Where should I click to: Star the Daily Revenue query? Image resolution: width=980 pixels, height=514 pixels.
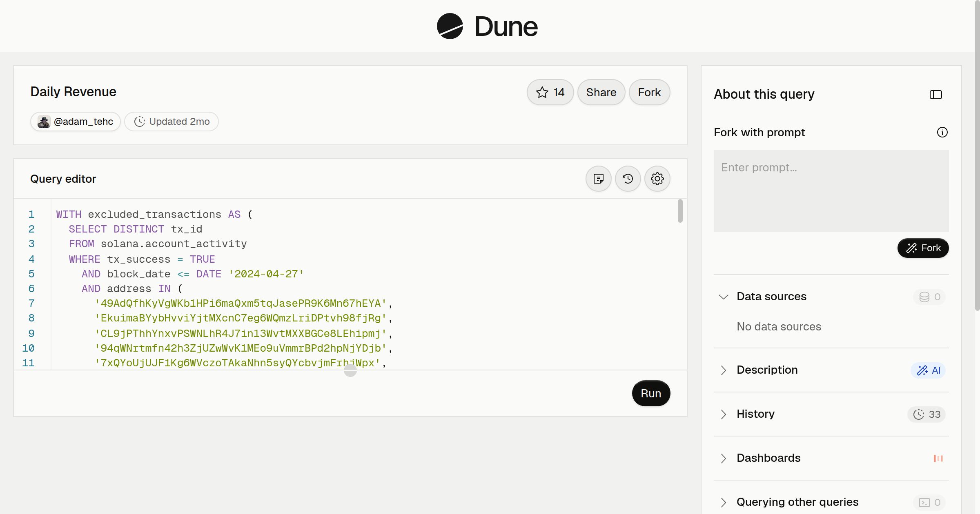coord(550,92)
